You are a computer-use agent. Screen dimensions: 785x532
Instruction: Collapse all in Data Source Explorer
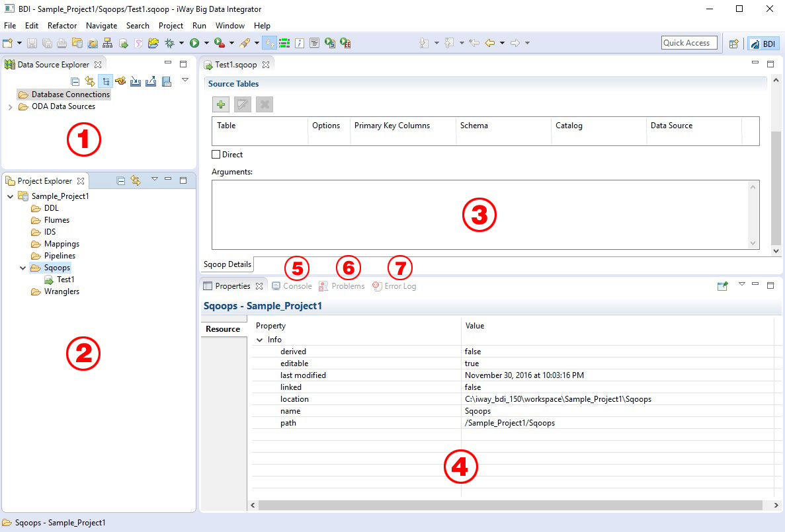click(75, 81)
